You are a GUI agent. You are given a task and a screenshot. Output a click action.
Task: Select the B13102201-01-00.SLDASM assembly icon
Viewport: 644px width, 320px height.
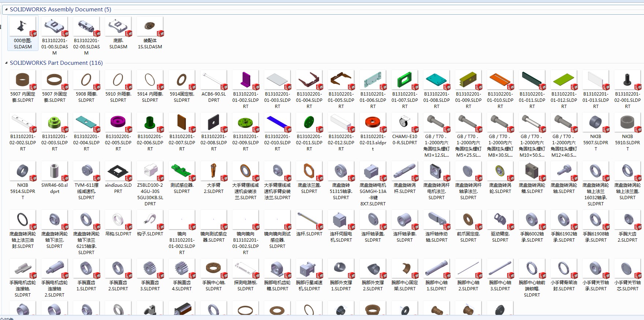[x=55, y=27]
